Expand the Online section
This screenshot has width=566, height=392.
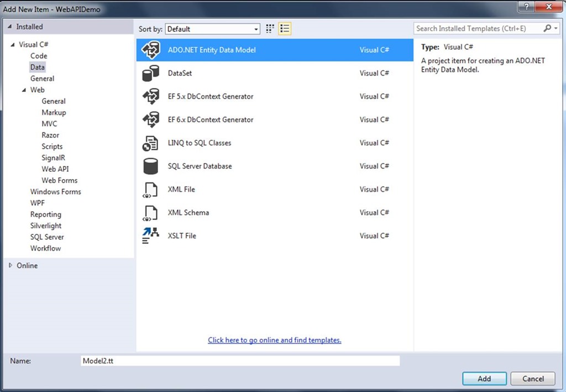(x=11, y=265)
